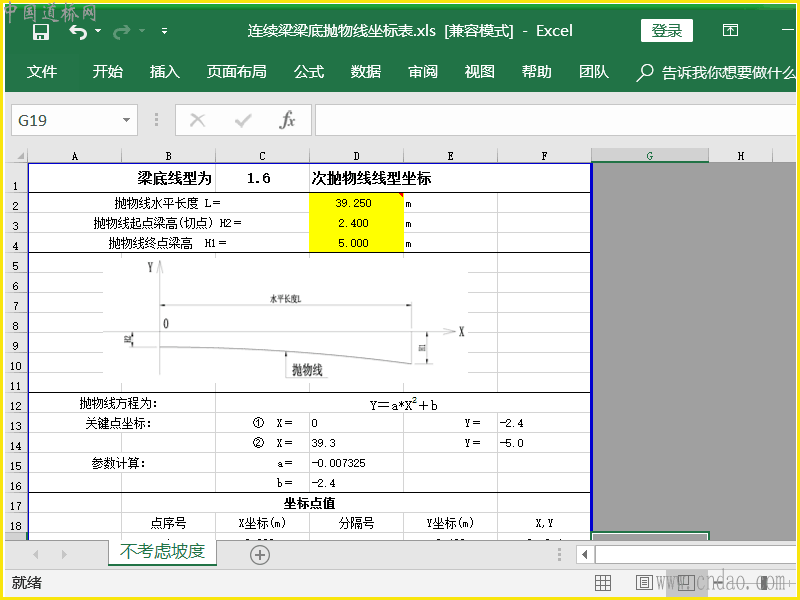Viewport: 800px width, 600px height.
Task: Click next sheet navigation arrow
Action: [64, 554]
